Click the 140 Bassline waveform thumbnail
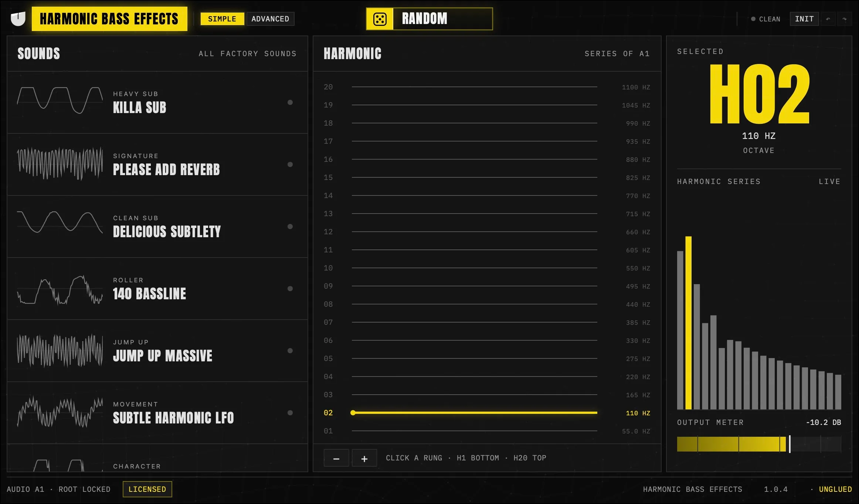This screenshot has height=504, width=859. pos(60,290)
